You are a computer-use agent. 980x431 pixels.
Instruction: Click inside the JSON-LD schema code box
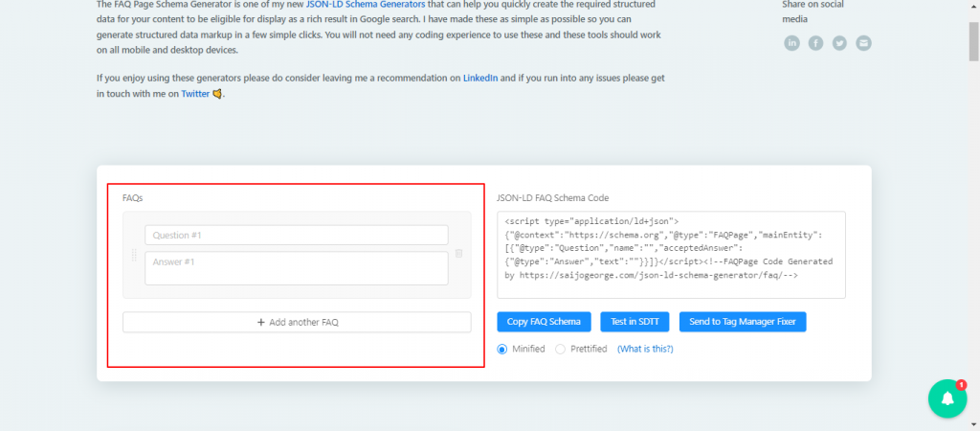click(671, 255)
